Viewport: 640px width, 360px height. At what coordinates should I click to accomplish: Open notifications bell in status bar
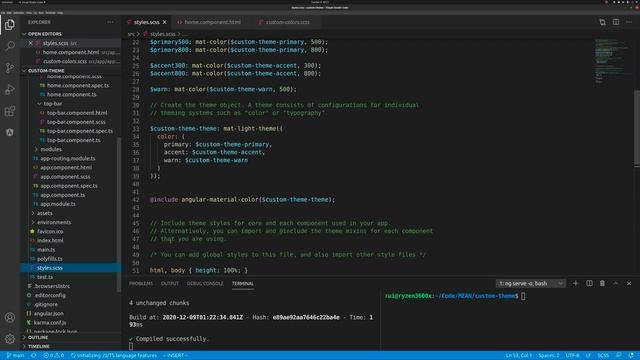coord(631,356)
